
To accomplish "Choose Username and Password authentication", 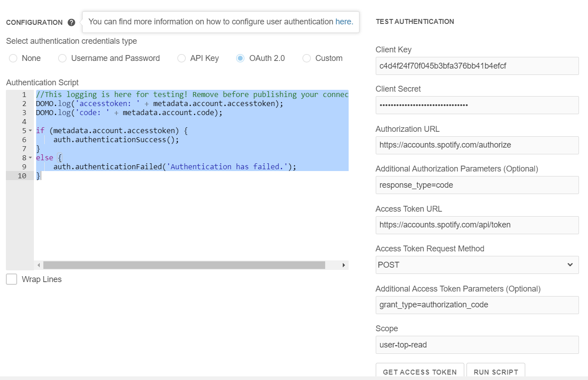I will pyautogui.click(x=62, y=58).
